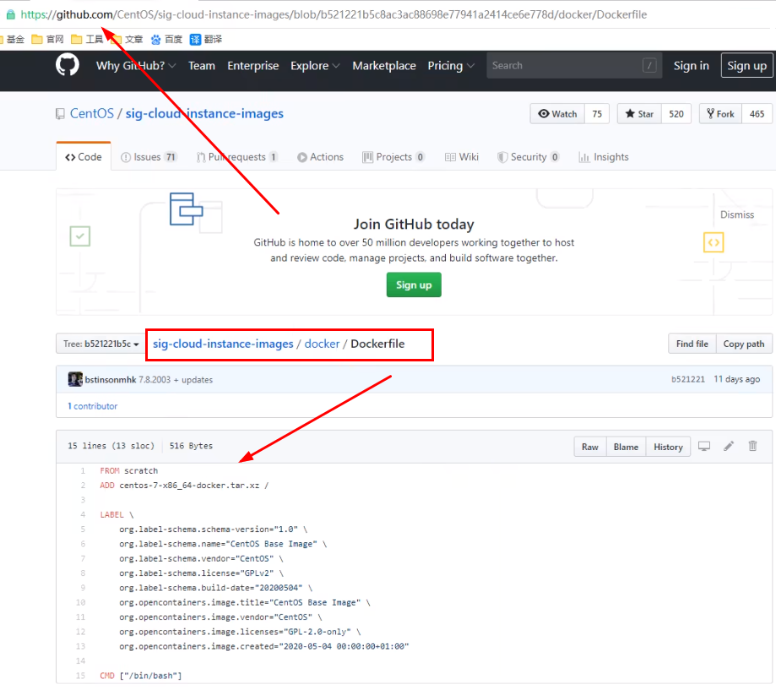Delete this file with the trash icon

pos(752,446)
